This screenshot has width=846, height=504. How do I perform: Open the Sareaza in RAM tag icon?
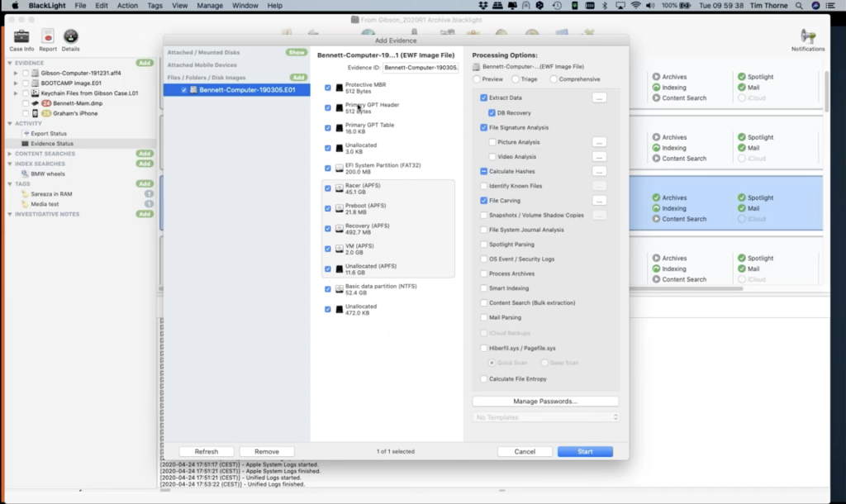25,193
